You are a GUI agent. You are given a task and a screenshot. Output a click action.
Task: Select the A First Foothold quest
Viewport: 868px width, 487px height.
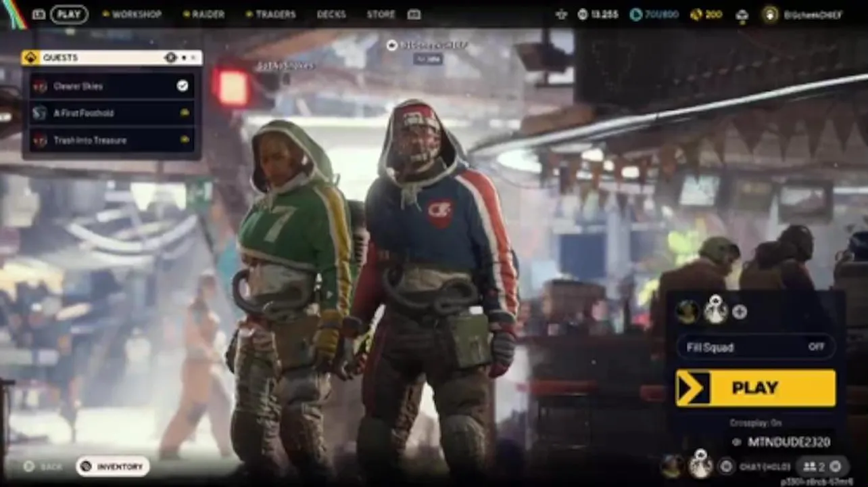pos(112,113)
